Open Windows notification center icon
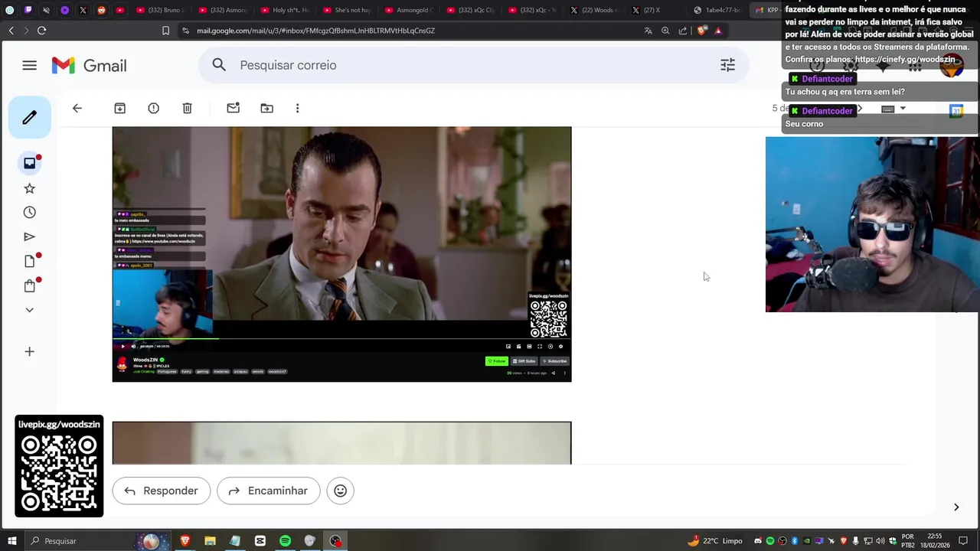This screenshot has width=980, height=551. 965,541
